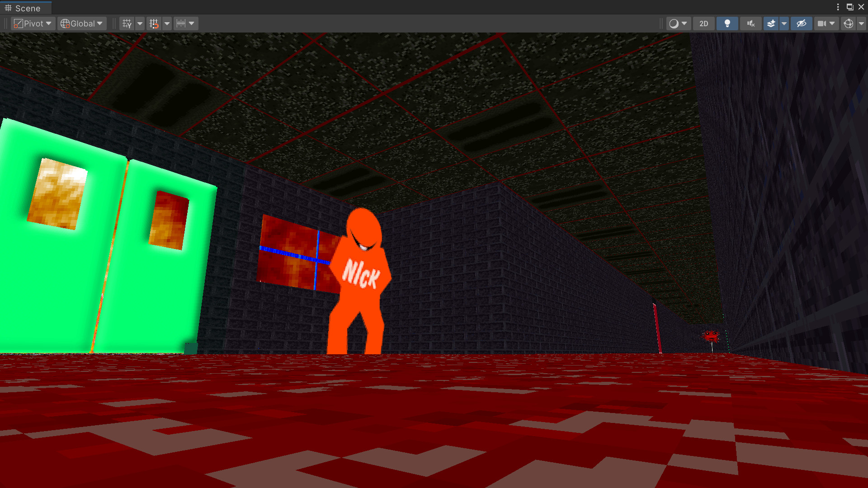The image size is (868, 488).
Task: Toggle scene audio mute
Action: point(750,23)
